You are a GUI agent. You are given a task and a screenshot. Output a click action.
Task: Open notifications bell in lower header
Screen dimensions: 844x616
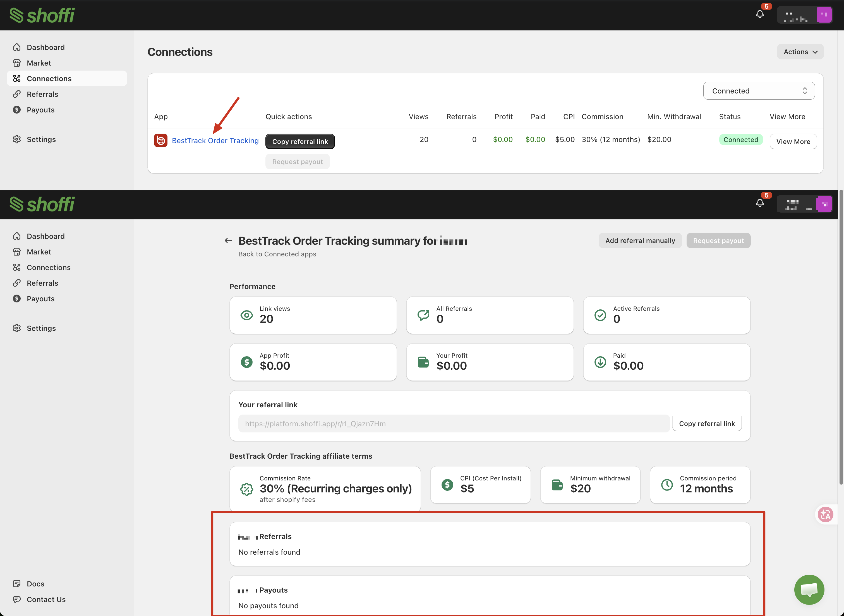pos(760,203)
